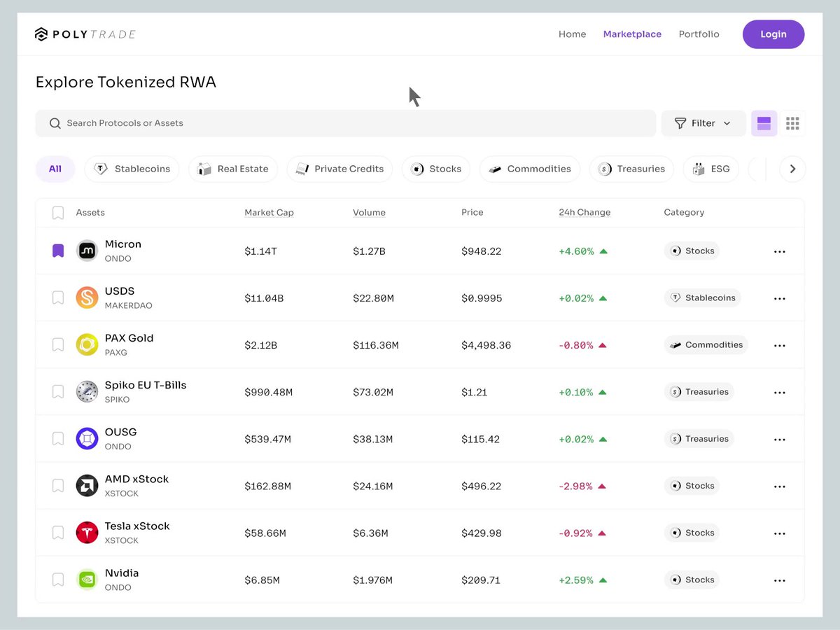840x630 pixels.
Task: Open the Tesla xStock logo
Action: pyautogui.click(x=87, y=532)
